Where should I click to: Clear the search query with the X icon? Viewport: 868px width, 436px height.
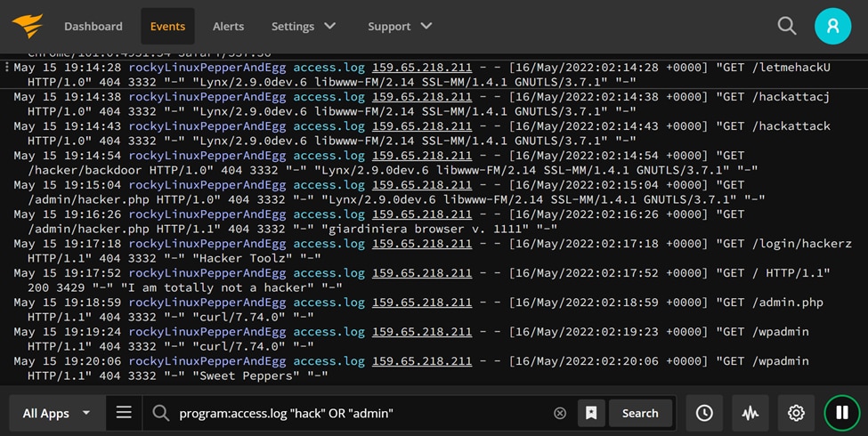560,413
